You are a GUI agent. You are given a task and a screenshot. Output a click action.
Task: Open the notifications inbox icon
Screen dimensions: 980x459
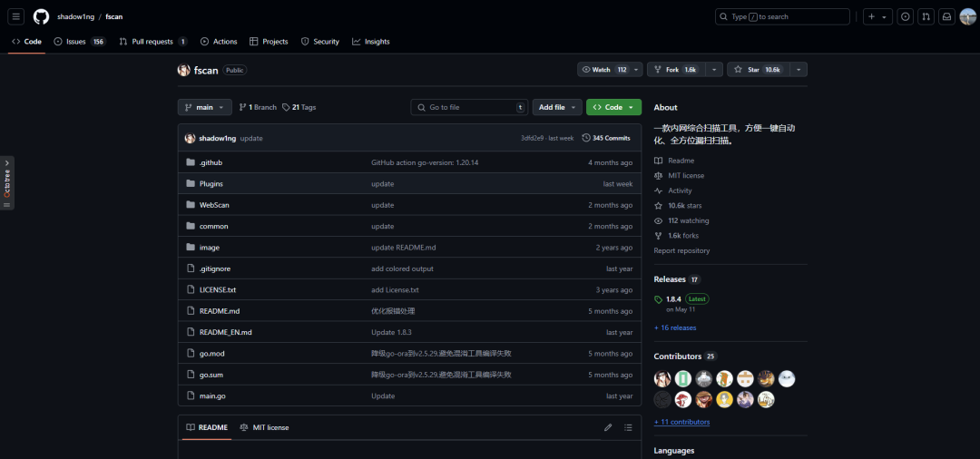click(x=946, y=17)
